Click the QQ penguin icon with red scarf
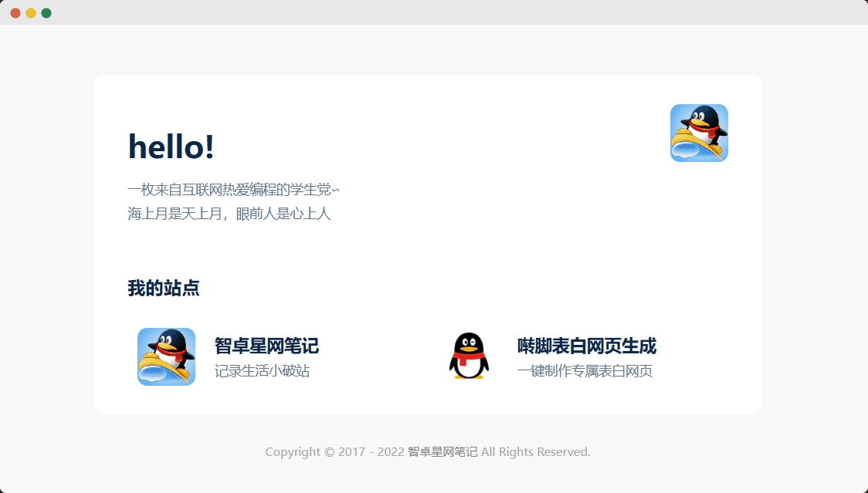Image resolution: width=868 pixels, height=493 pixels. point(469,356)
